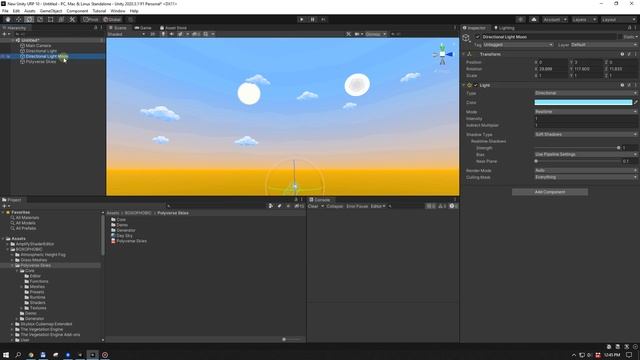Click BOXOPHOBIC in project breadcrumb
The height and width of the screenshot is (360, 640).
(x=138, y=213)
